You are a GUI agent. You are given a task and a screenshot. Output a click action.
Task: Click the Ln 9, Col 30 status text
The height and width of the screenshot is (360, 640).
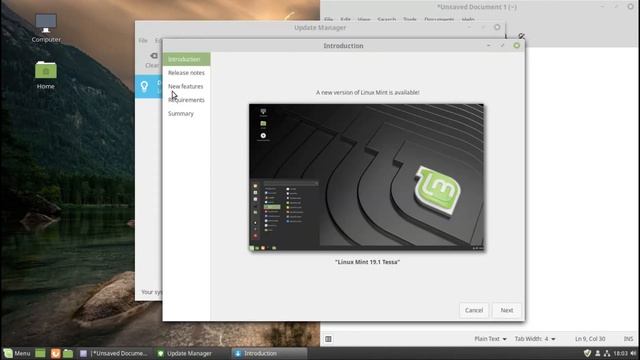coord(590,339)
